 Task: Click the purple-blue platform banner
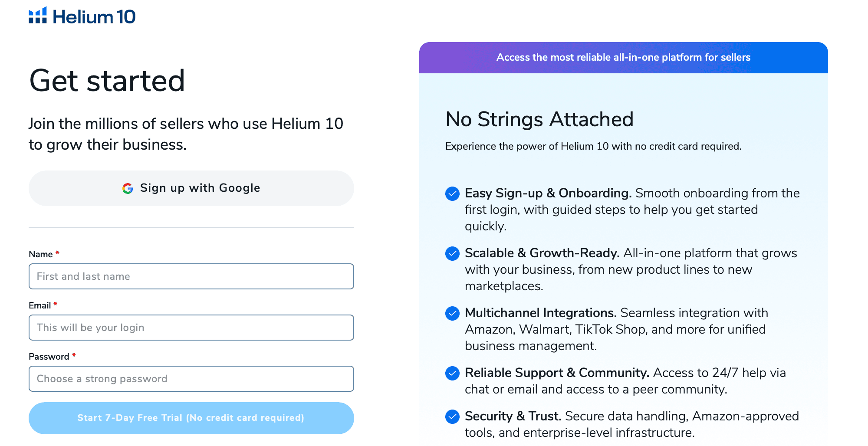click(623, 57)
